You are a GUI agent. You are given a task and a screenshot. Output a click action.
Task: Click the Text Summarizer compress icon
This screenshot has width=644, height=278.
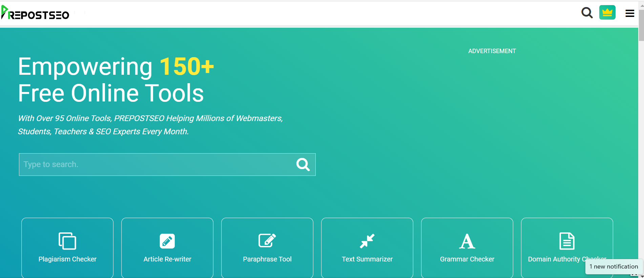coord(367,241)
